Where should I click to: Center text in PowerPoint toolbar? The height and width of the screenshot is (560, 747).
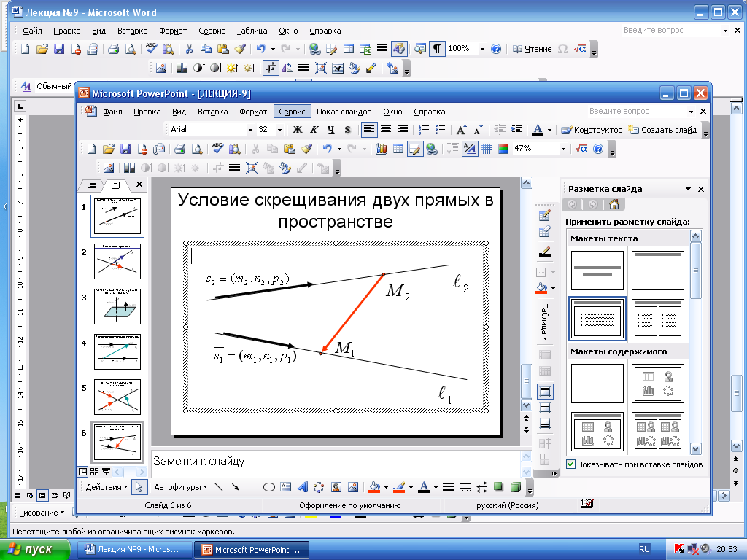(386, 130)
